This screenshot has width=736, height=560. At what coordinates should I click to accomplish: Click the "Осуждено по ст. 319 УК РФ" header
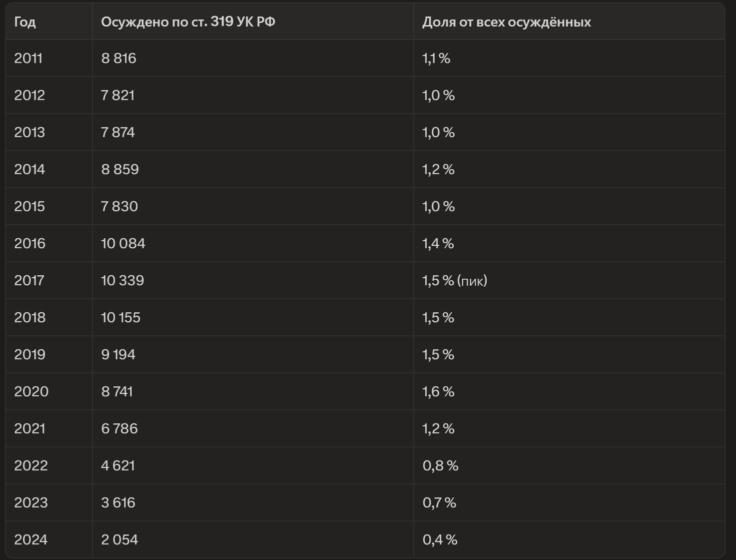(x=188, y=23)
